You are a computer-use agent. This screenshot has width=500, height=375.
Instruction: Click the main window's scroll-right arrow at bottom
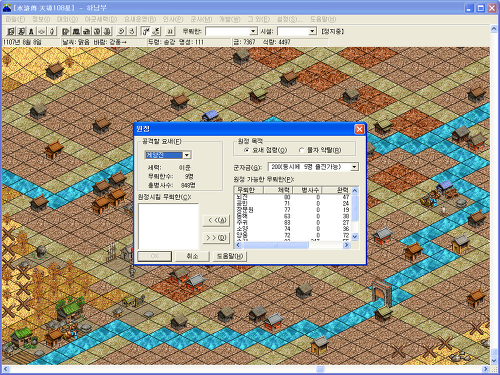[486, 369]
